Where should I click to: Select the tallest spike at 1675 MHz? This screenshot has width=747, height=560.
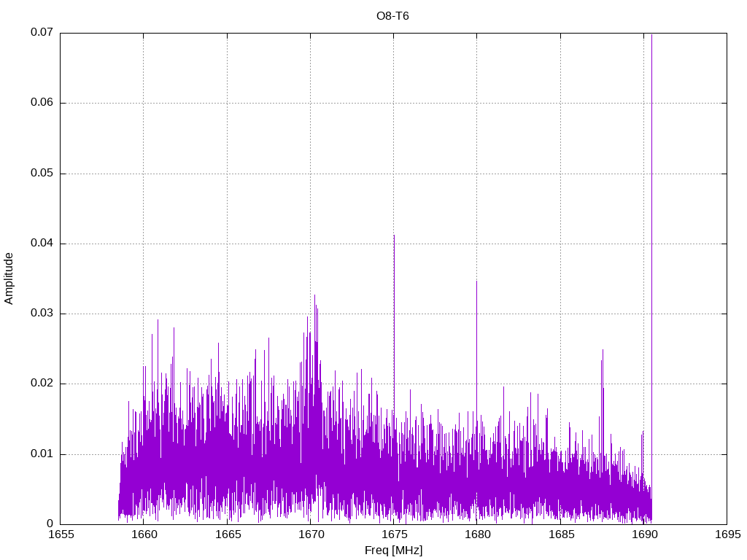394,237
